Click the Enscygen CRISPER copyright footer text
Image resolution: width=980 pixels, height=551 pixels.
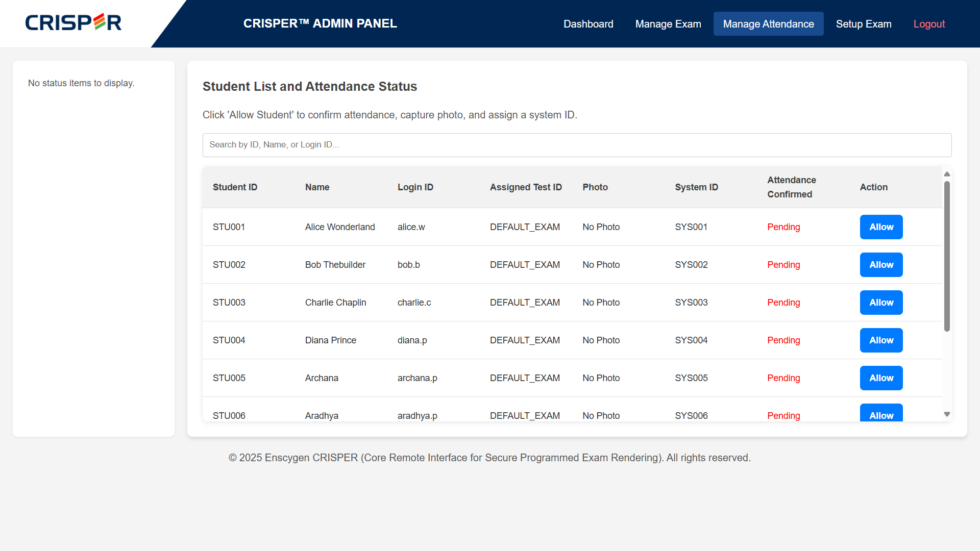[489, 458]
